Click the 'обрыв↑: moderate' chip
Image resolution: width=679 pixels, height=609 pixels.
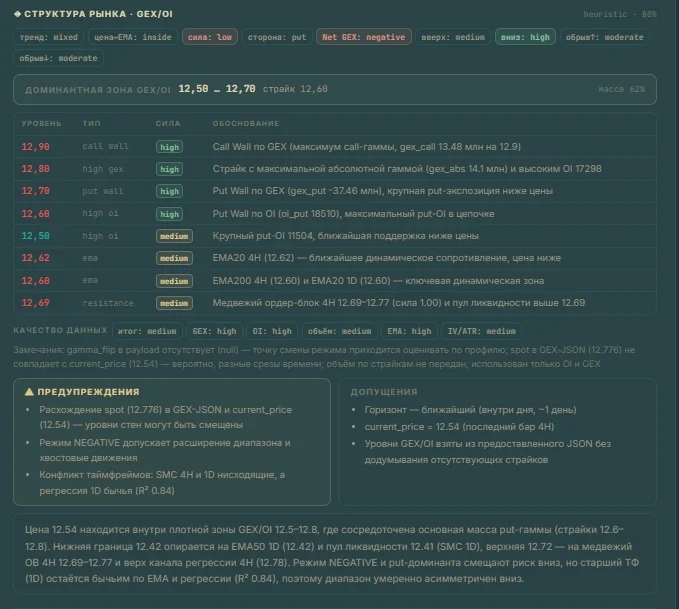click(x=605, y=37)
